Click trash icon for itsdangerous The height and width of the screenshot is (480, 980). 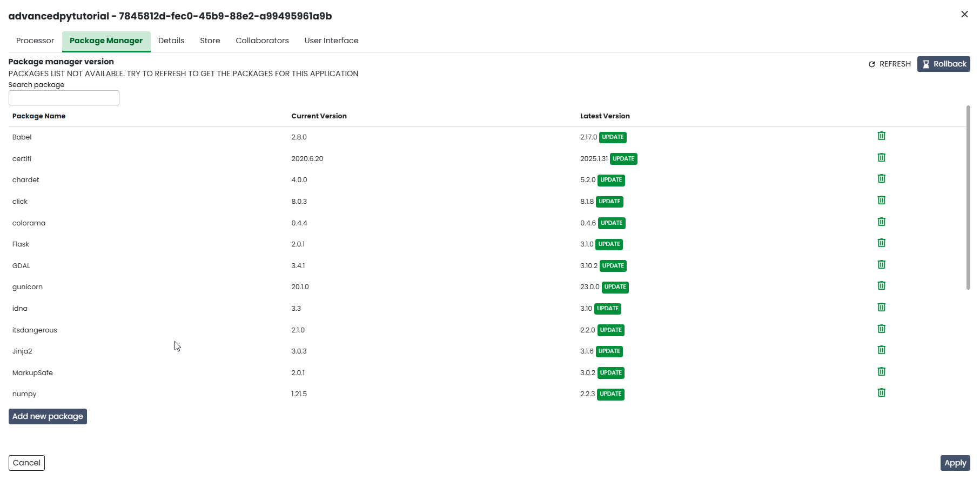881,329
